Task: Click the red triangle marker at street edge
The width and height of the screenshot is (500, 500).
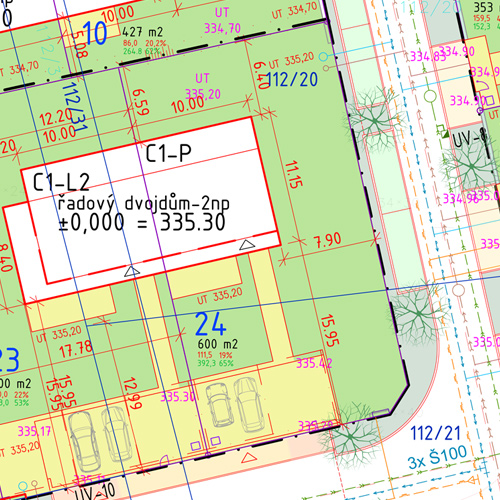Action: (249, 457)
